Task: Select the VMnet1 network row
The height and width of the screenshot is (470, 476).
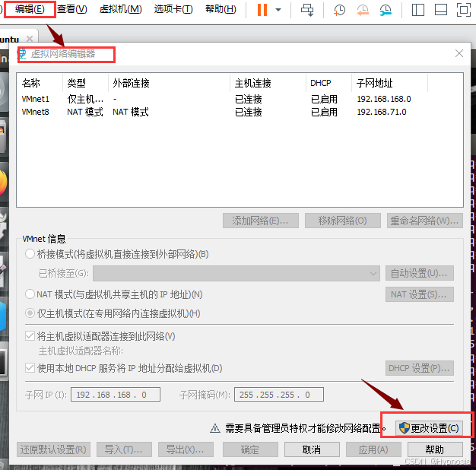Action: tap(240, 99)
